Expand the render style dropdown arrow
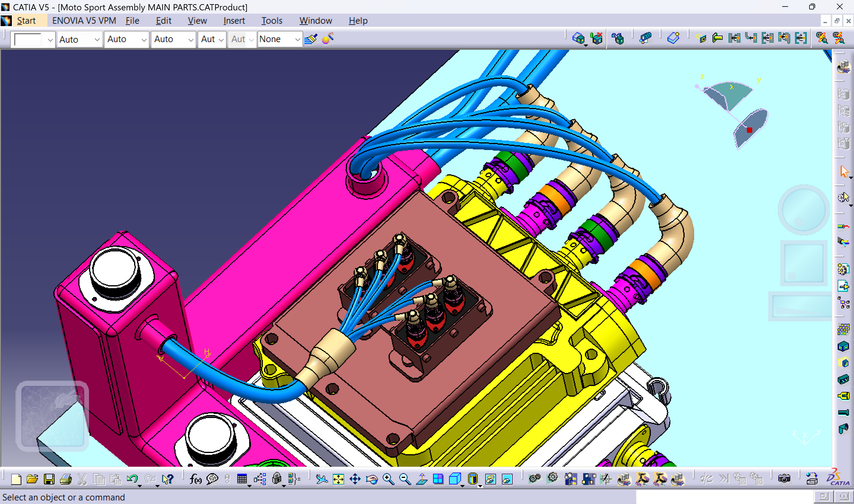Viewport: 854px width, 504px height. (480, 486)
